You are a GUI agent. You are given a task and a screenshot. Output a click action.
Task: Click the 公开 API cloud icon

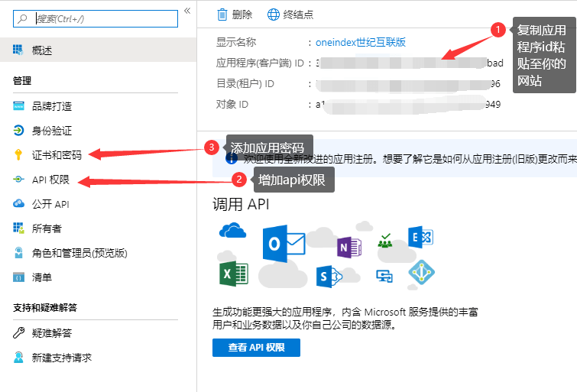pyautogui.click(x=18, y=204)
